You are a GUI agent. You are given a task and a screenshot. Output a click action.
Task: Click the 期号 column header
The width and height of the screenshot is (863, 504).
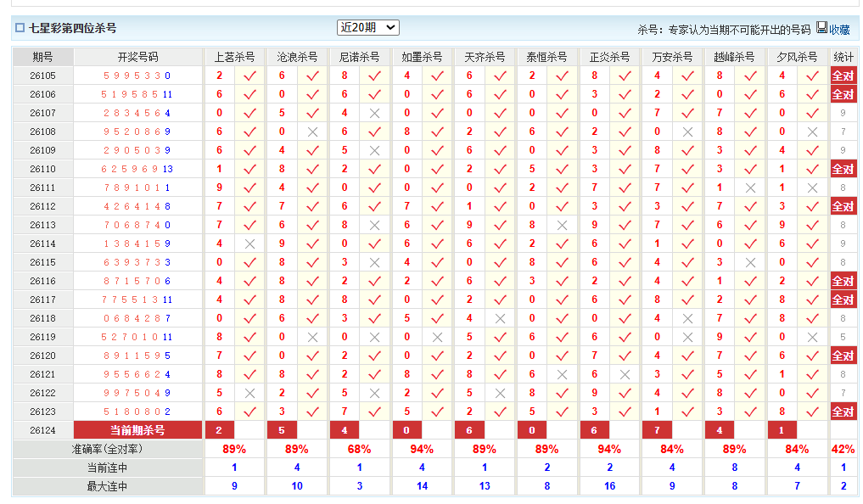pyautogui.click(x=43, y=57)
